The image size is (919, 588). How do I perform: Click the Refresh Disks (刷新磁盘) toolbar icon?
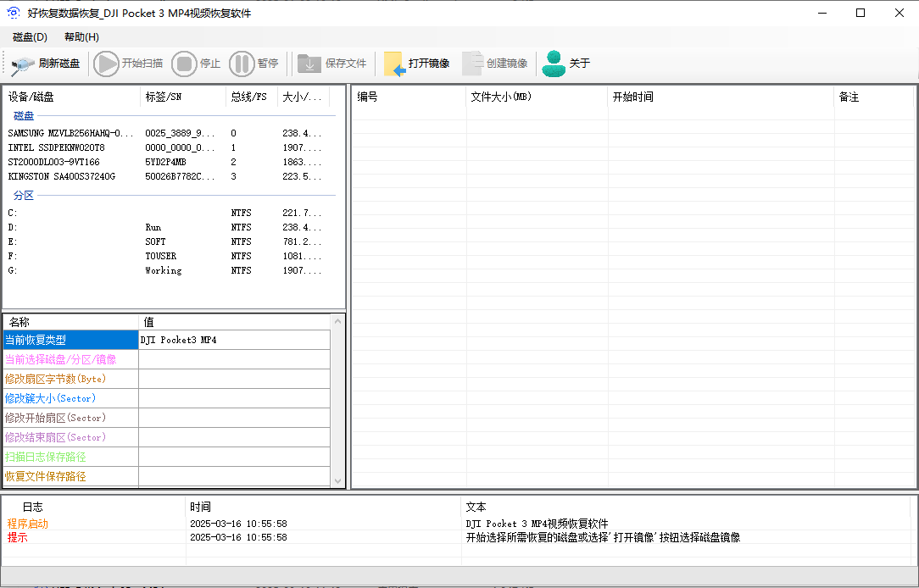click(x=24, y=64)
